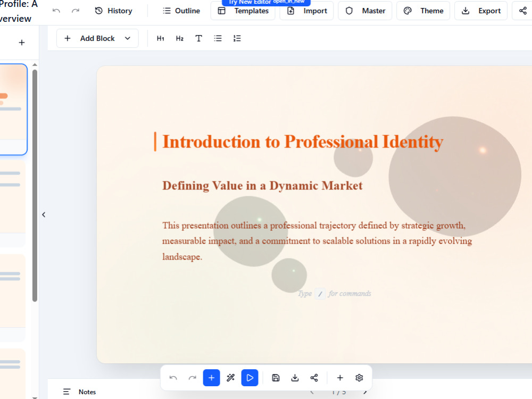Viewport: 532px width, 399px height.
Task: Click the Try New Editor banner
Action: pos(267,2)
